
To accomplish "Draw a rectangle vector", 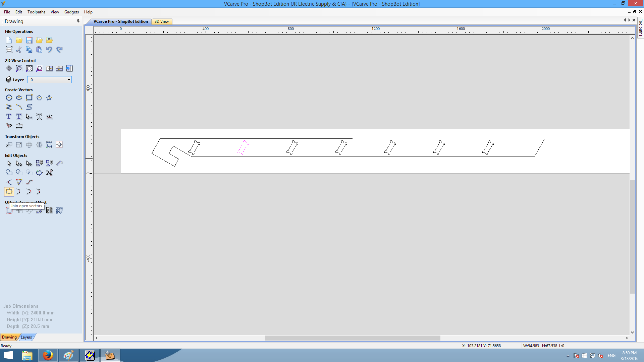I will coord(29,98).
